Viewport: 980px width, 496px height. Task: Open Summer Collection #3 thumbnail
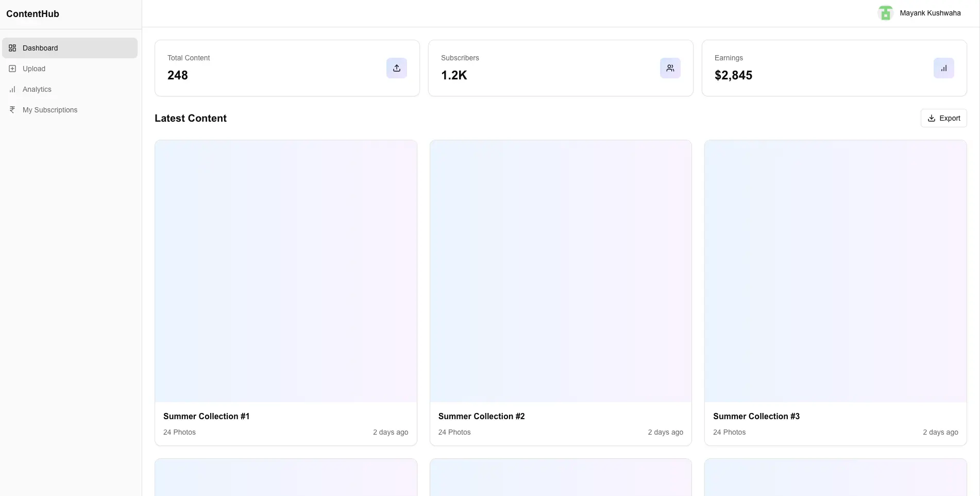[835, 271]
